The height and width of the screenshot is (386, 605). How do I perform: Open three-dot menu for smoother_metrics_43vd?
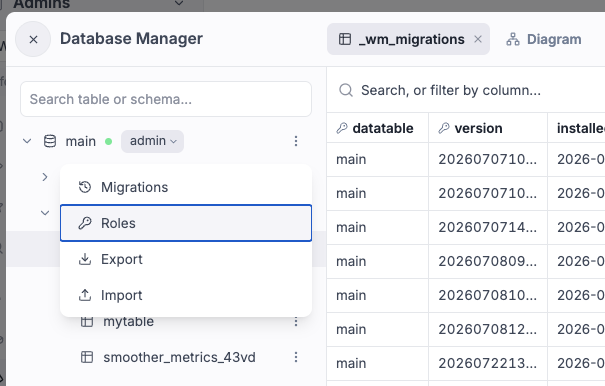pyautogui.click(x=296, y=357)
